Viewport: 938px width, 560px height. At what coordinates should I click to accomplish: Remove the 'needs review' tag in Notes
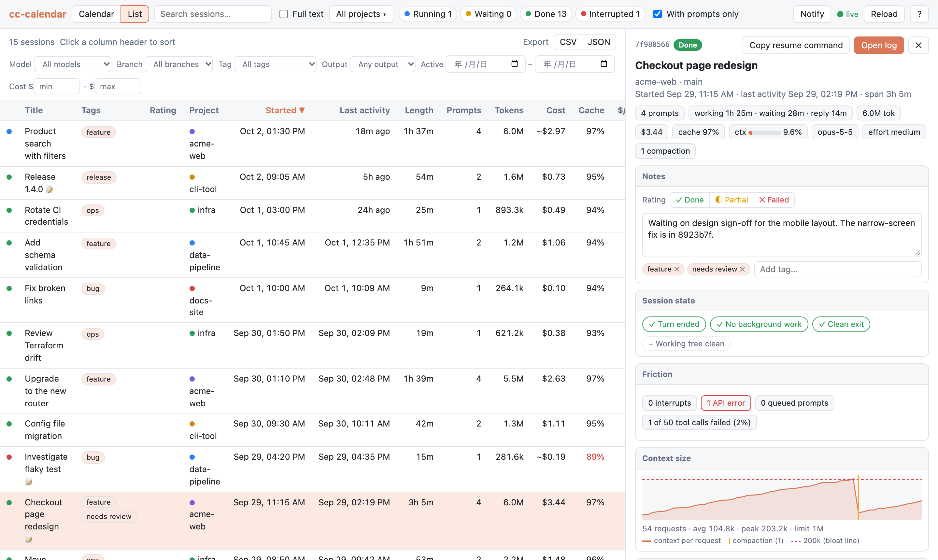(742, 269)
